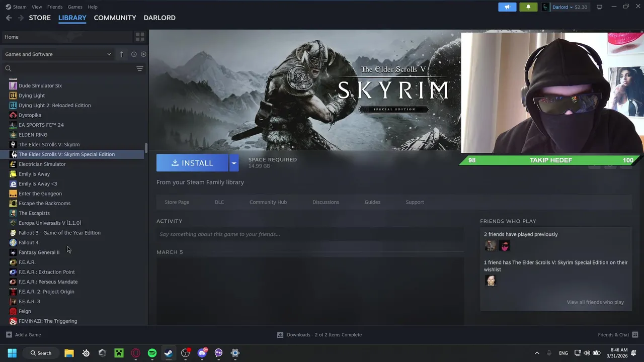Click the ELDEN RING game icon
This screenshot has width=644, height=362.
point(13,135)
